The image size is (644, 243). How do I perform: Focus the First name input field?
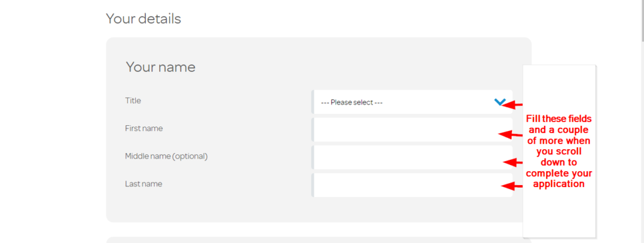pyautogui.click(x=412, y=130)
